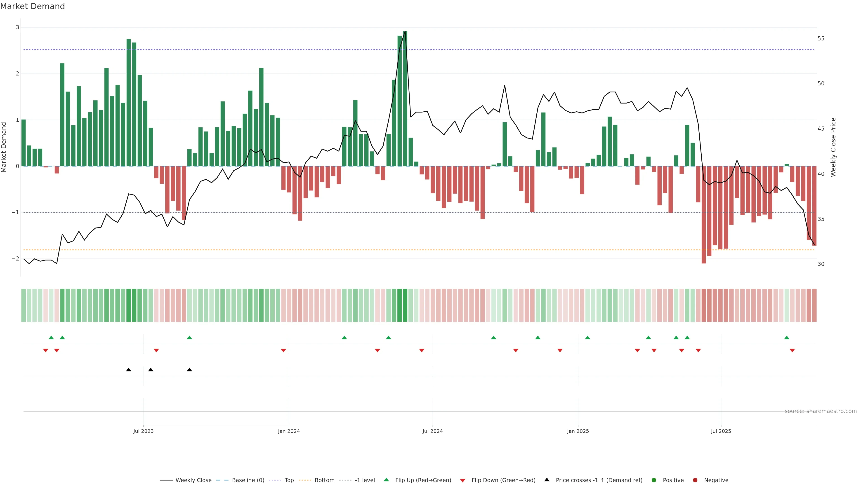The image size is (868, 488).
Task: Click the last green flip-up triangle marker
Action: click(787, 338)
